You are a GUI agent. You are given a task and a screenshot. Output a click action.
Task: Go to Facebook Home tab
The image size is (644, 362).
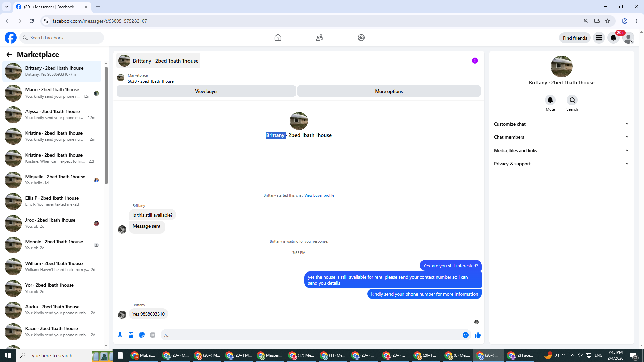tap(278, 38)
